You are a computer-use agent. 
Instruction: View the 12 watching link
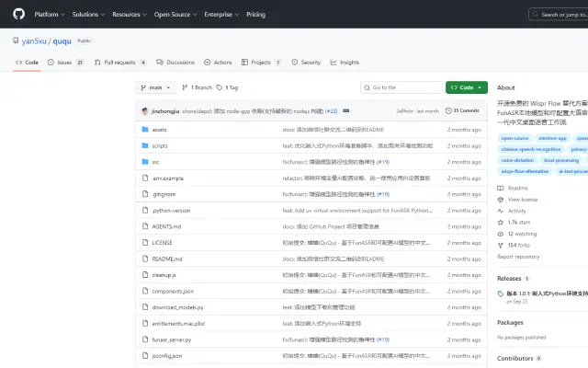517,234
